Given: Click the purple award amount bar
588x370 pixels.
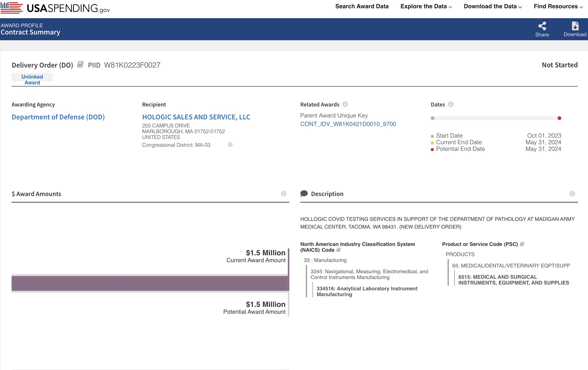Looking at the screenshot, I should [x=150, y=283].
